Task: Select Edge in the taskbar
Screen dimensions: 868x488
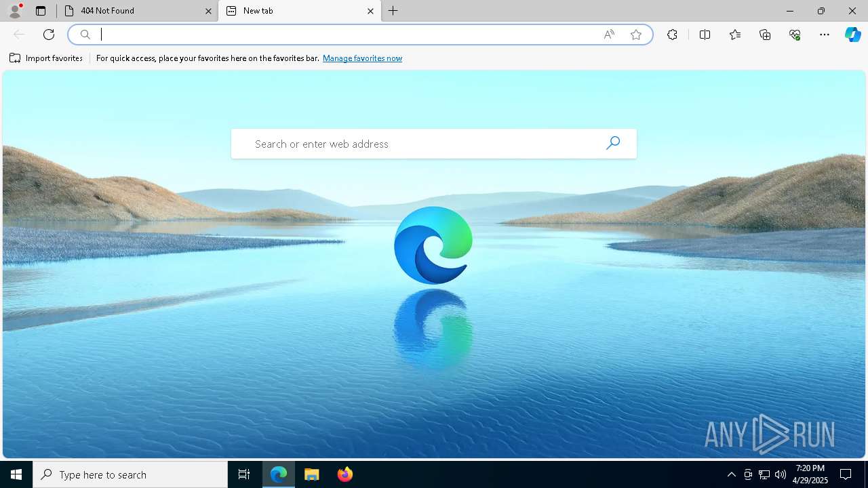Action: (x=279, y=474)
